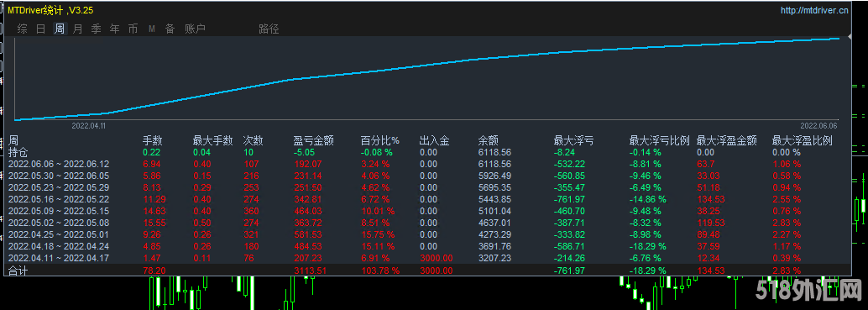
Task: Switch to the 季 quarterly tab
Action: (97, 29)
